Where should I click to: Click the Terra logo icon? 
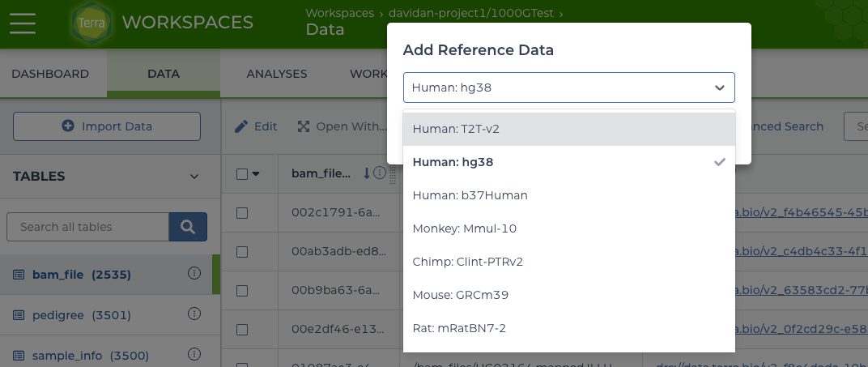pyautogui.click(x=91, y=23)
